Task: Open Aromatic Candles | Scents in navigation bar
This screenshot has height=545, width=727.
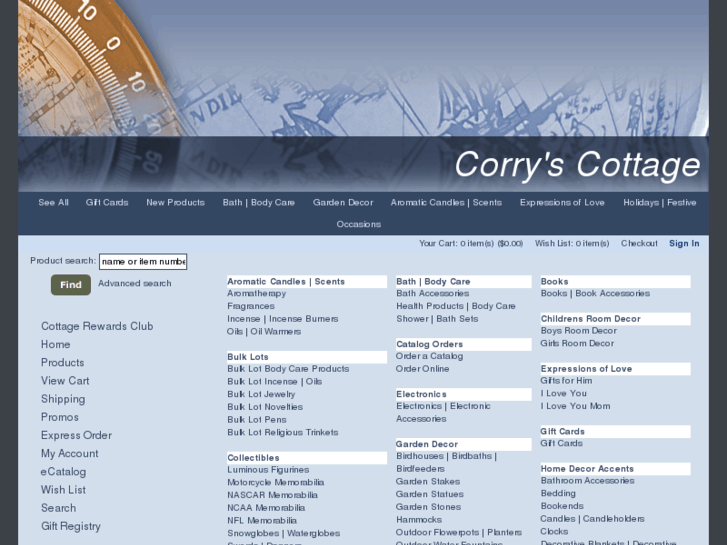Action: pos(446,203)
